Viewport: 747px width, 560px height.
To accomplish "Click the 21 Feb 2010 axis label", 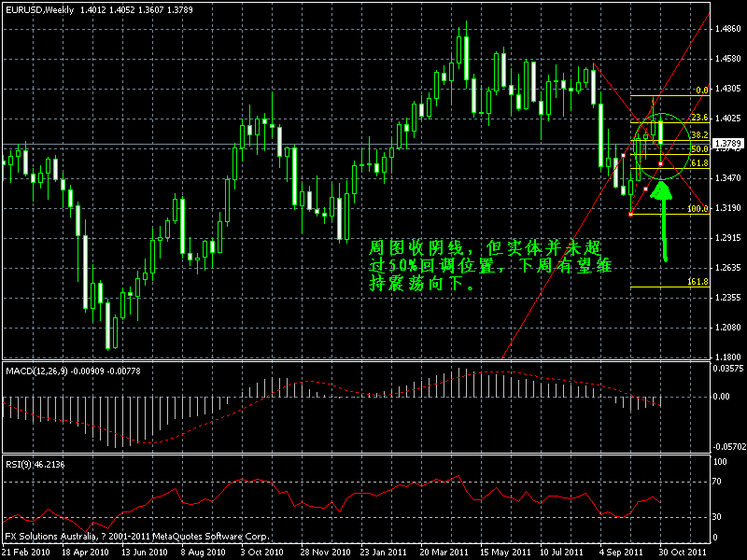I will click(28, 551).
